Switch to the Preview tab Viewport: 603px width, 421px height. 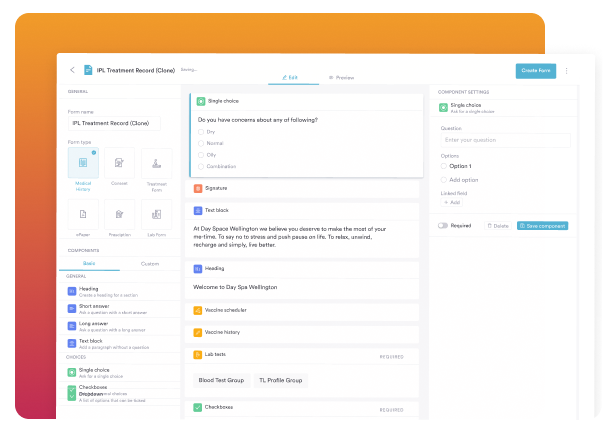point(340,77)
